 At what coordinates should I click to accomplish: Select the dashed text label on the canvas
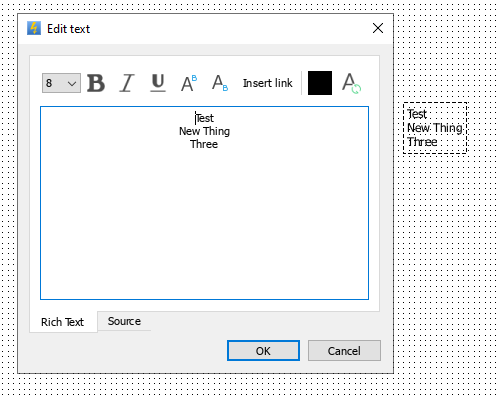coord(435,128)
